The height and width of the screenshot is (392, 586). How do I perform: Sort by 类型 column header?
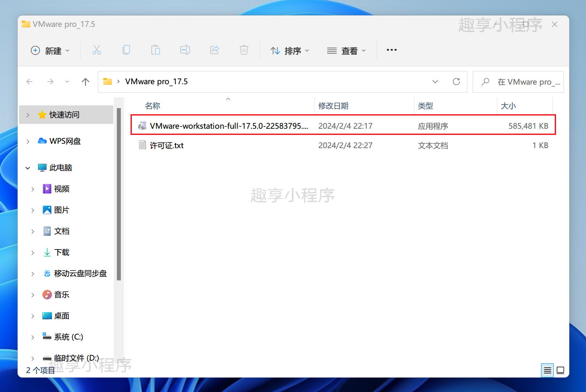(426, 106)
